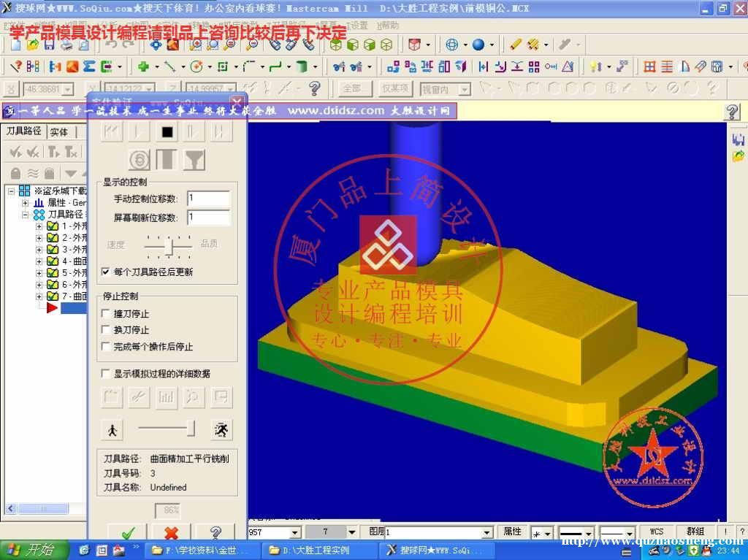Image resolution: width=748 pixels, height=560 pixels.
Task: Collapse the 刀具路径 group node
Action: coord(26,215)
